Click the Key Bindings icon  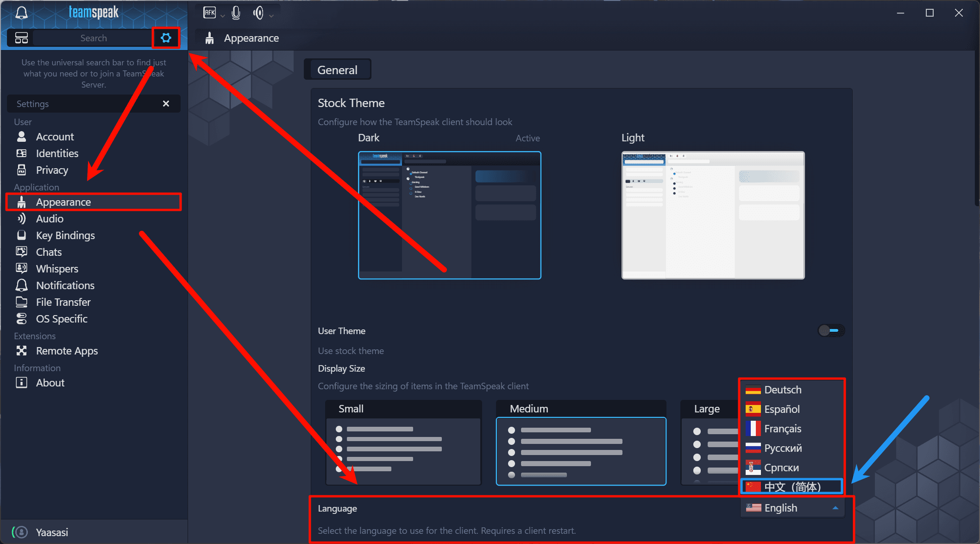(x=21, y=235)
